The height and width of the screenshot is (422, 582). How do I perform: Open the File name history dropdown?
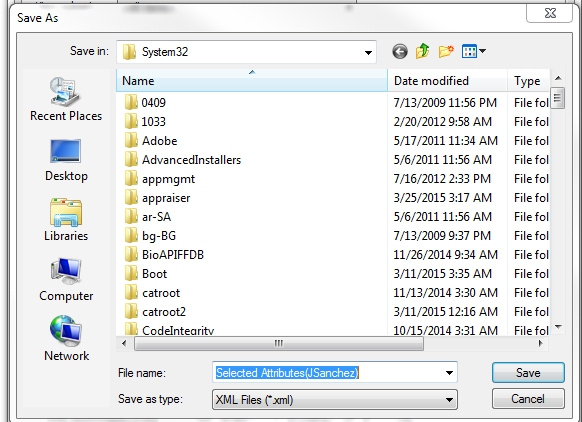(x=449, y=373)
